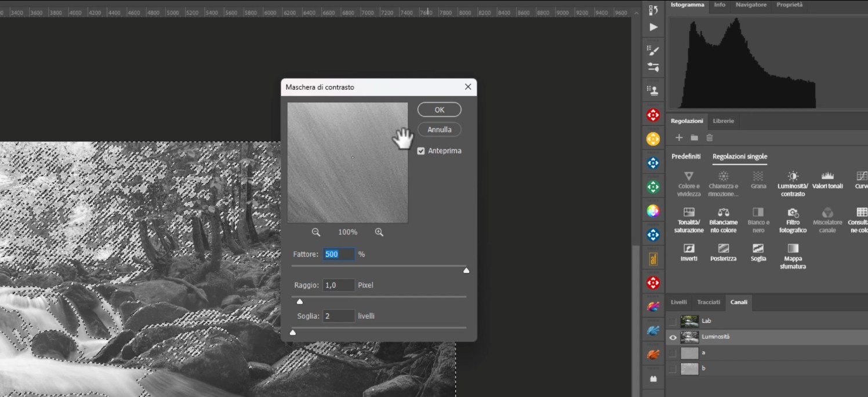Show the Lab composite channel
The image size is (868, 397).
tap(673, 321)
